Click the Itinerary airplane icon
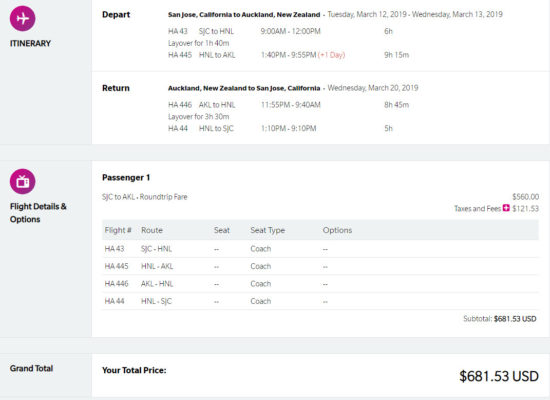Viewport: 550px width, 400px height. (x=22, y=18)
